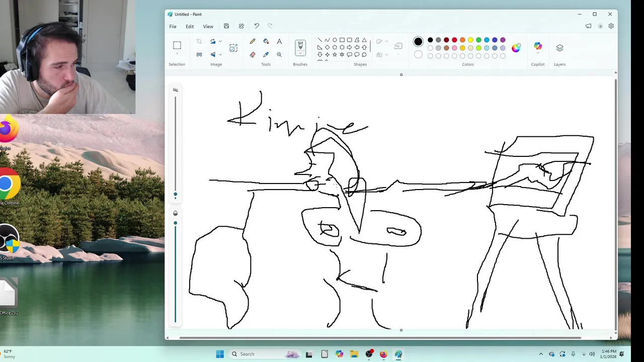Click the greyed Redo arrow
The image size is (644, 362).
[270, 26]
